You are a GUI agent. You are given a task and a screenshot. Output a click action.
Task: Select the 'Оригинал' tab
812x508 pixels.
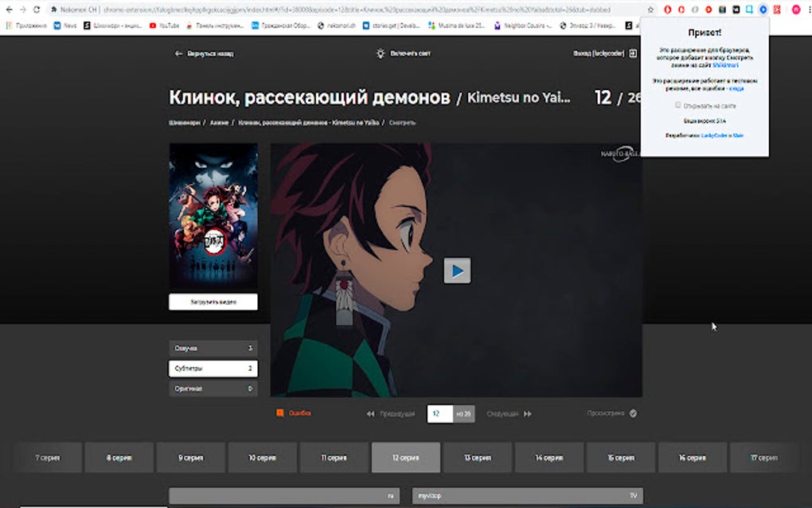pyautogui.click(x=213, y=389)
